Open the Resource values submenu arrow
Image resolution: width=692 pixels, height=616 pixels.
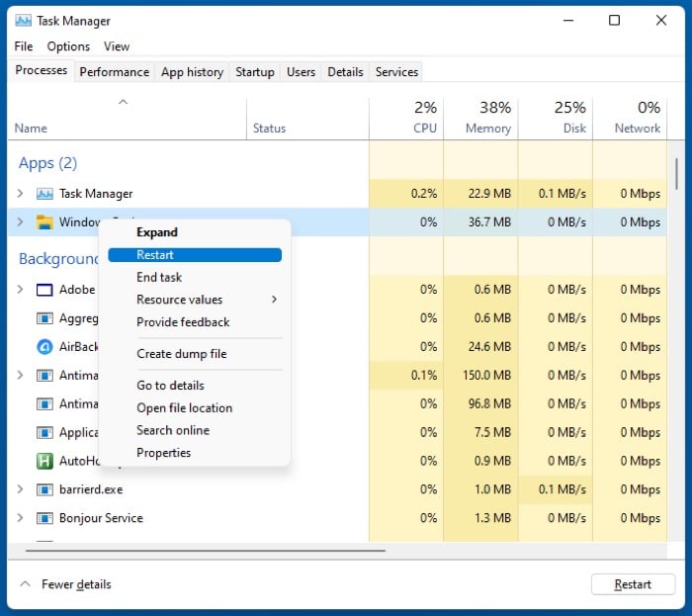(x=275, y=300)
